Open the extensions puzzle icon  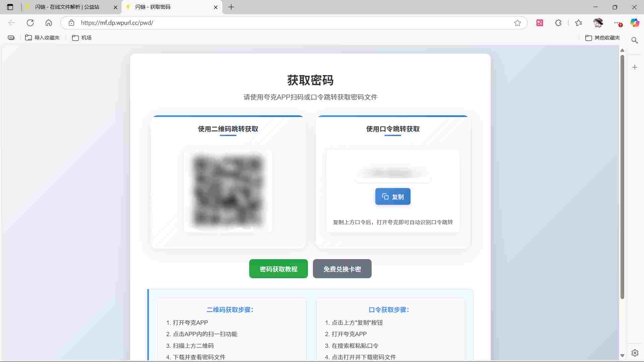click(558, 23)
